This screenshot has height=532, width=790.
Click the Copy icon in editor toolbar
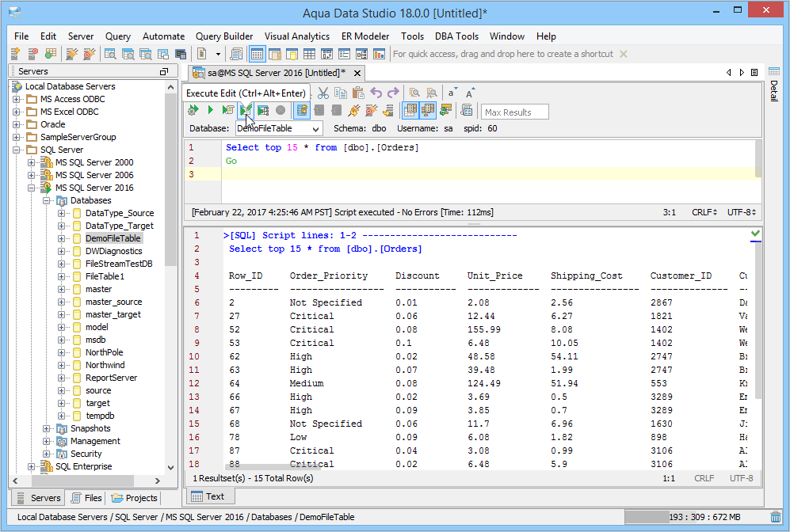(341, 93)
